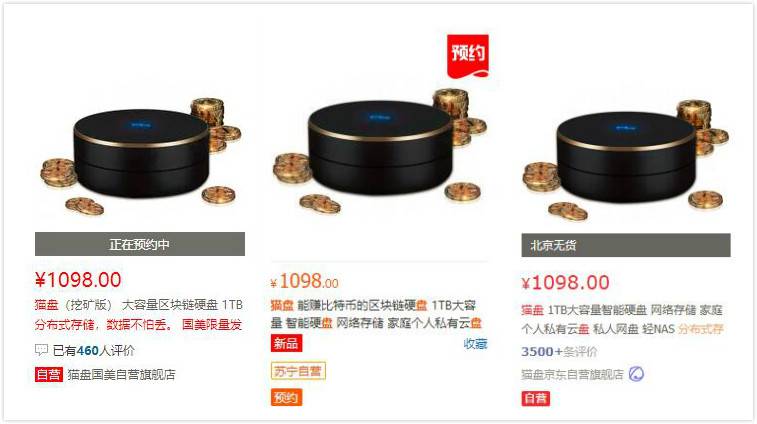This screenshot has height=424, width=757.
Task: View the 3500+条评价 reviews link
Action: [559, 352]
